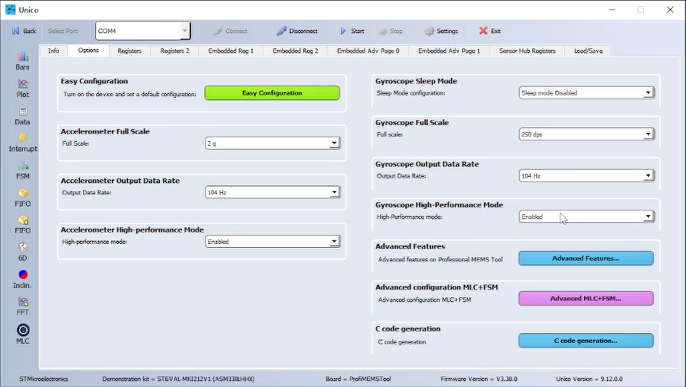Open the Gyroscope Output Data Rate dropdown
The image size is (686, 387).
pyautogui.click(x=587, y=176)
